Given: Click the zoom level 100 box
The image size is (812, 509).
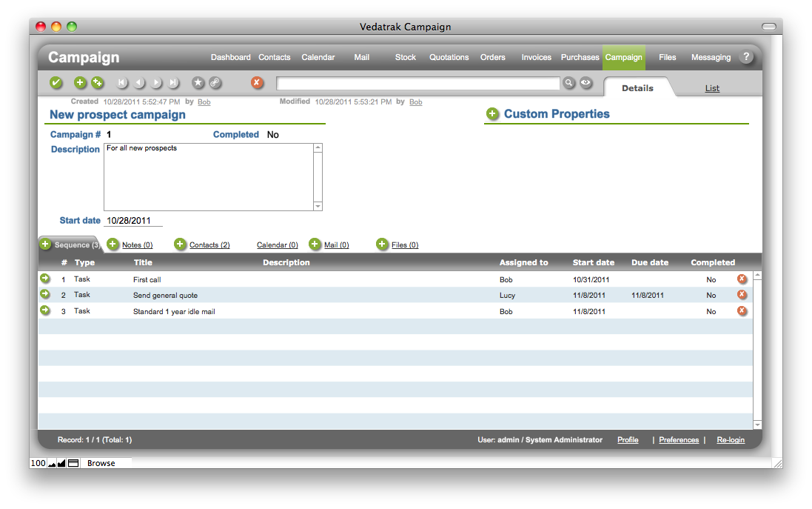Looking at the screenshot, I should pos(38,463).
